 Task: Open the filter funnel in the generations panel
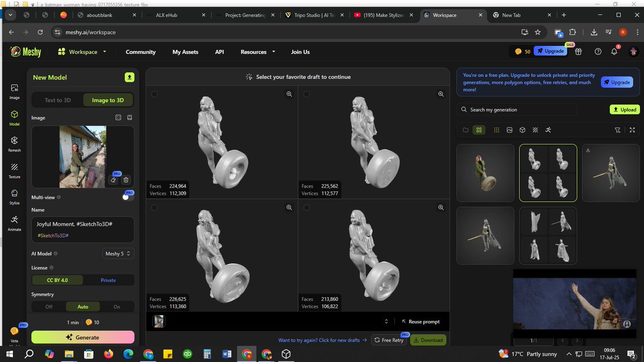[x=618, y=130]
